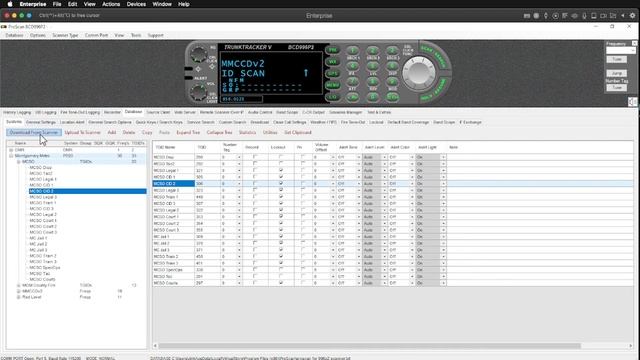Open the Scanner Type menu
640x360 pixels.
[65, 36]
